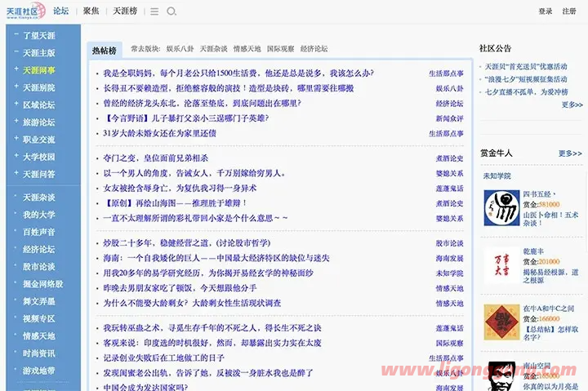Open announcement 七夕直播不孤单，为爱冲榜

tap(527, 92)
